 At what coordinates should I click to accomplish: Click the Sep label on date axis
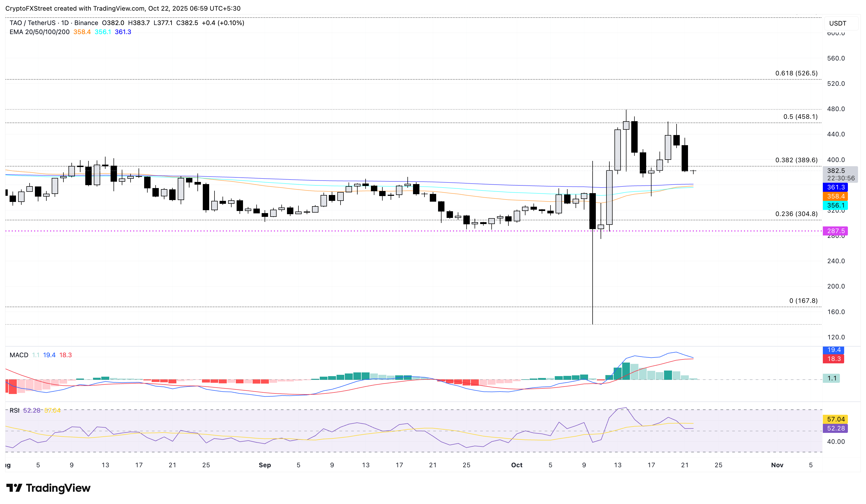[x=265, y=465]
